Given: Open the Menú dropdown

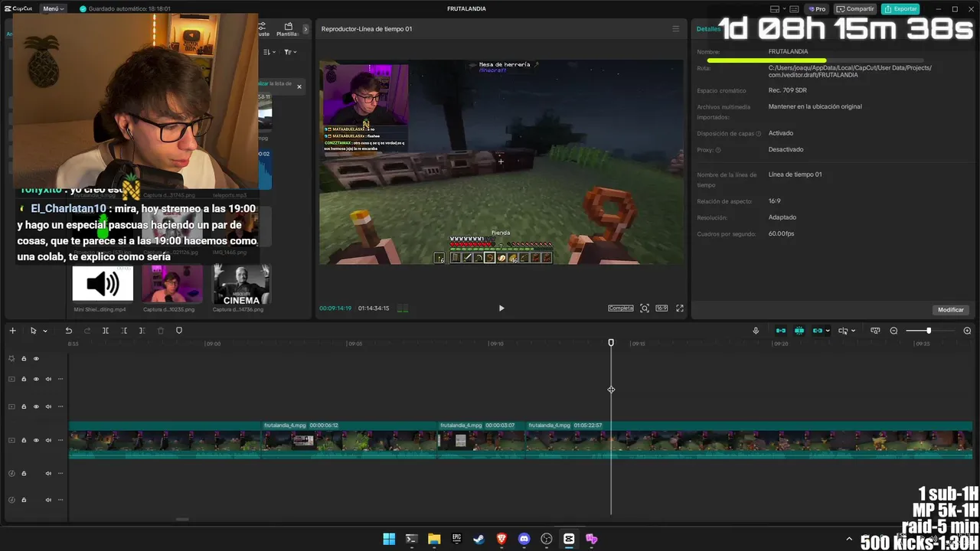Looking at the screenshot, I should tap(54, 9).
